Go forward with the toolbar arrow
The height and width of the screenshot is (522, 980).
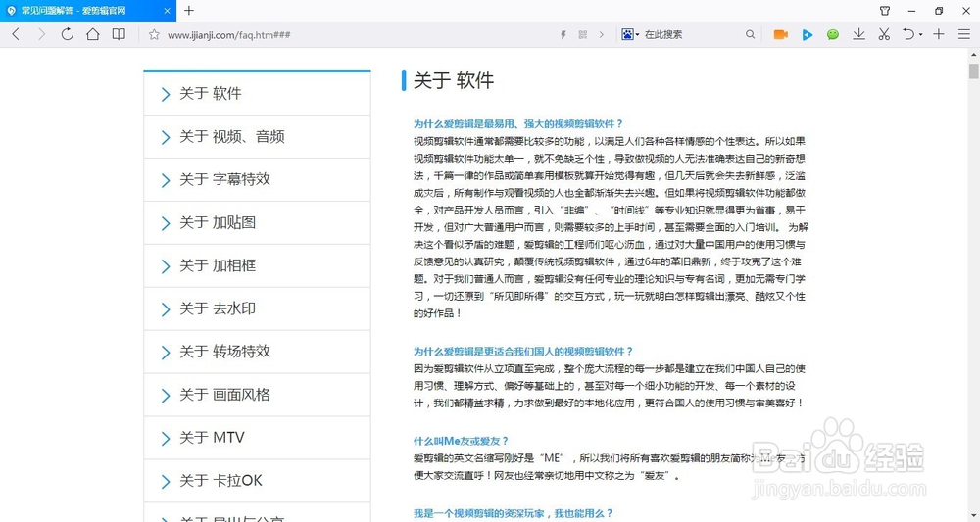coord(41,34)
